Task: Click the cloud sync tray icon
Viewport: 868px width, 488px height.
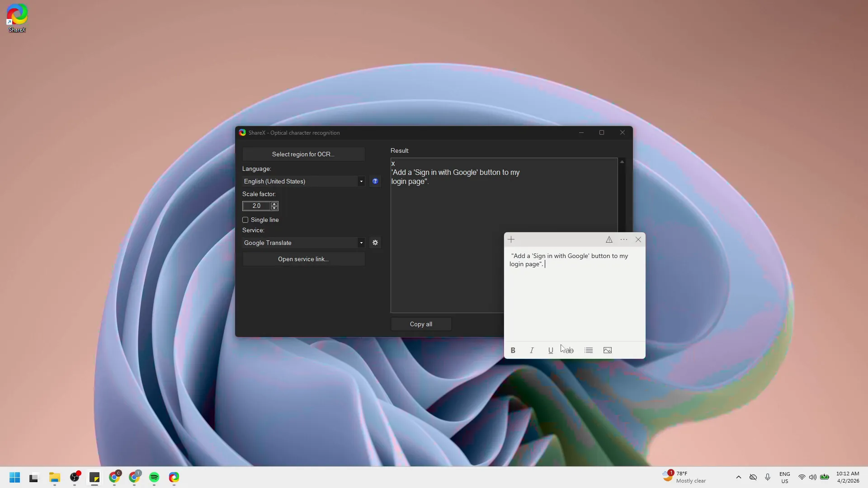Action: tap(753, 477)
